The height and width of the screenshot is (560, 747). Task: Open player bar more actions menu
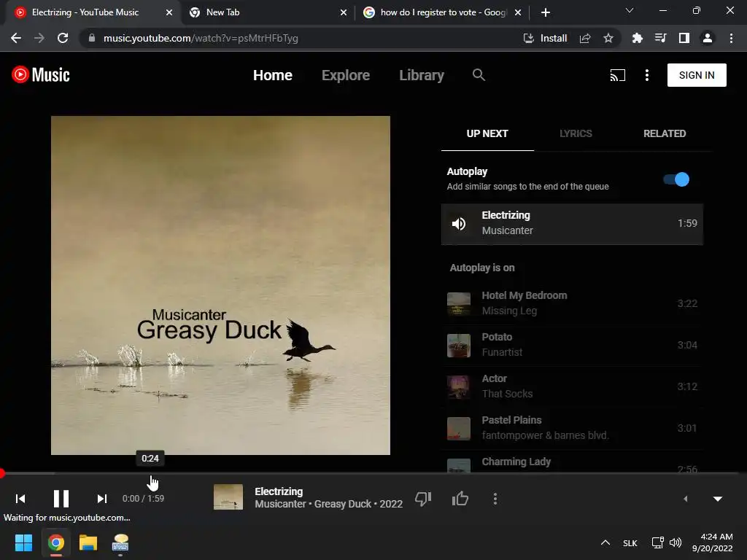coord(495,499)
